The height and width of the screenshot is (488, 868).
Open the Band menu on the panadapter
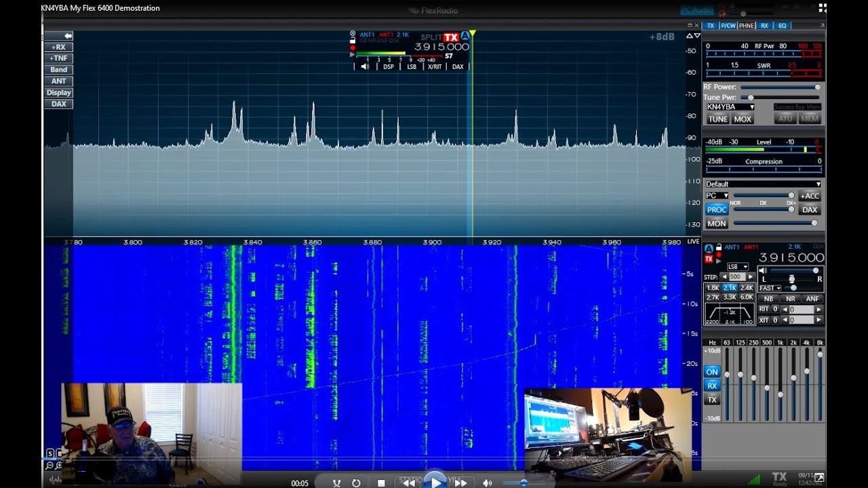coord(59,70)
